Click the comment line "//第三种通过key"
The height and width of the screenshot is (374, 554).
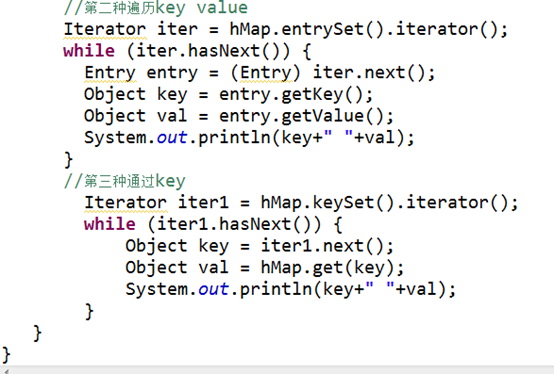point(125,182)
